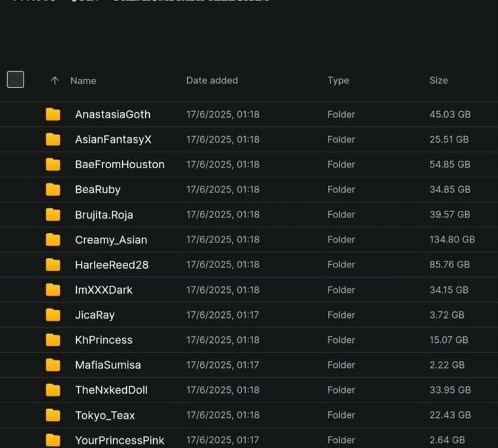Click the Creamy_Asian folder icon
This screenshot has width=498, height=448.
[53, 240]
